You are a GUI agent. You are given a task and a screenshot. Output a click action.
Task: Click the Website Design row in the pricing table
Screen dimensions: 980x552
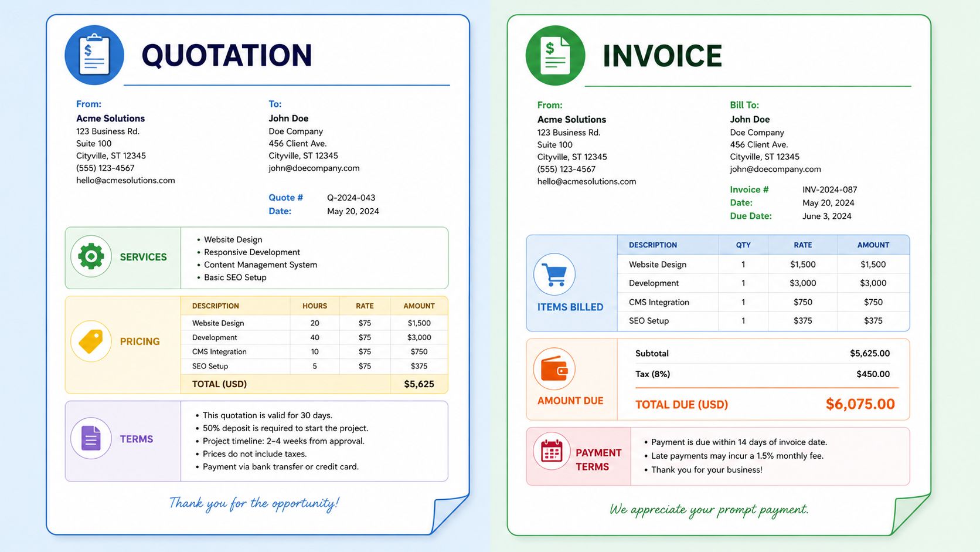pos(314,323)
